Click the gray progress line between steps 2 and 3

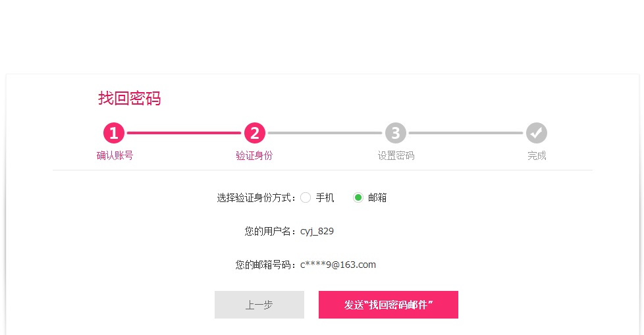pyautogui.click(x=325, y=133)
